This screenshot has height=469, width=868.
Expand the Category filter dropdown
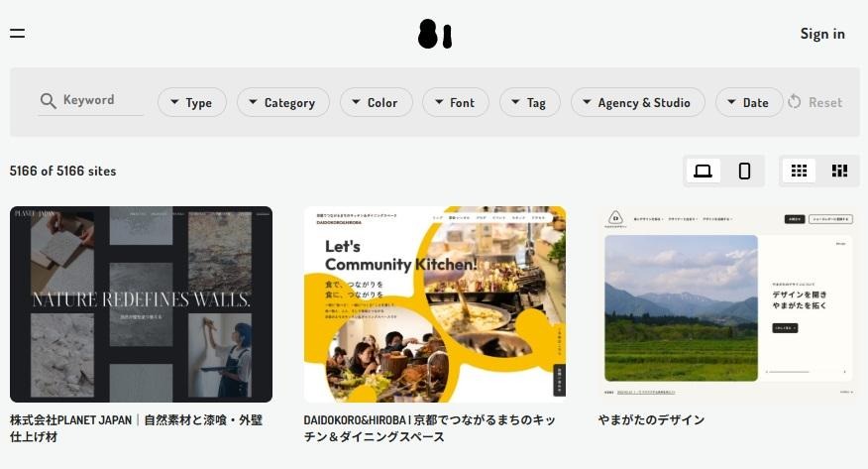pos(283,102)
